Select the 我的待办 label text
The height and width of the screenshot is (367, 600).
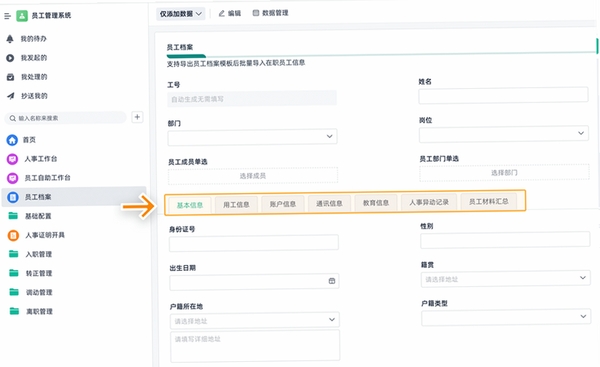[x=34, y=39]
